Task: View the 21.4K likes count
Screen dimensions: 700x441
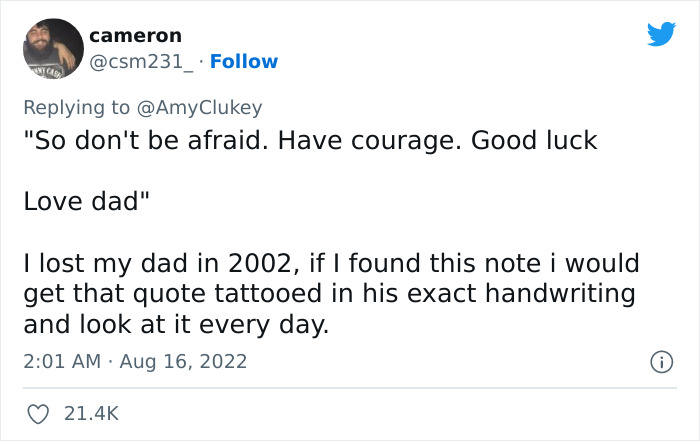Action: tap(90, 412)
